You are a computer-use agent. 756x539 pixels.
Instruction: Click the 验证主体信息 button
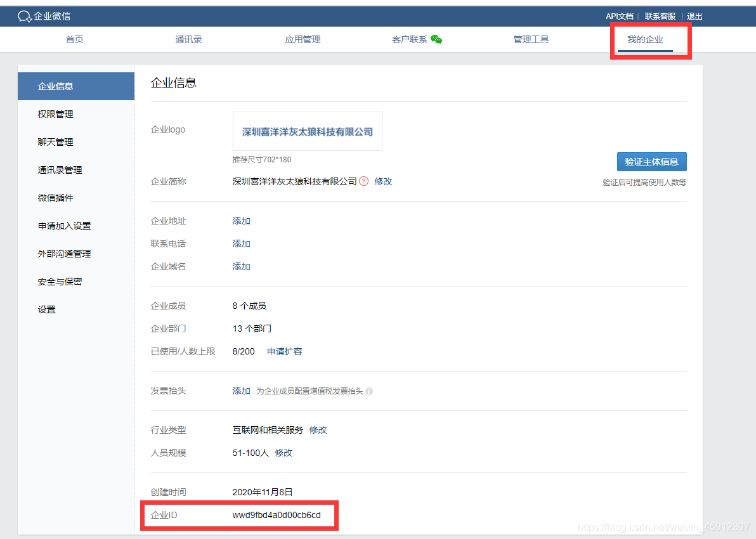coord(652,162)
